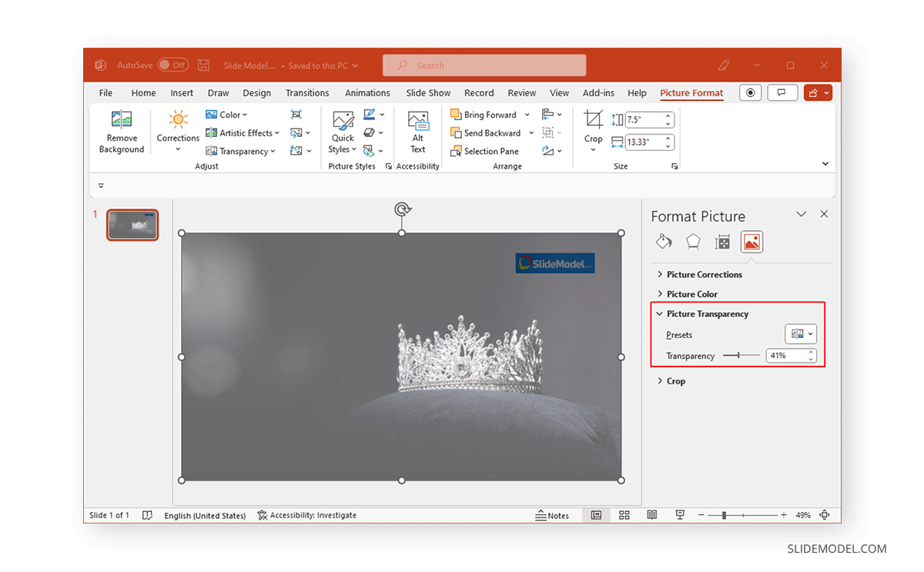Image resolution: width=924 pixels, height=572 pixels.
Task: Click the Effects pentagon icon in Format Picture
Action: (692, 241)
